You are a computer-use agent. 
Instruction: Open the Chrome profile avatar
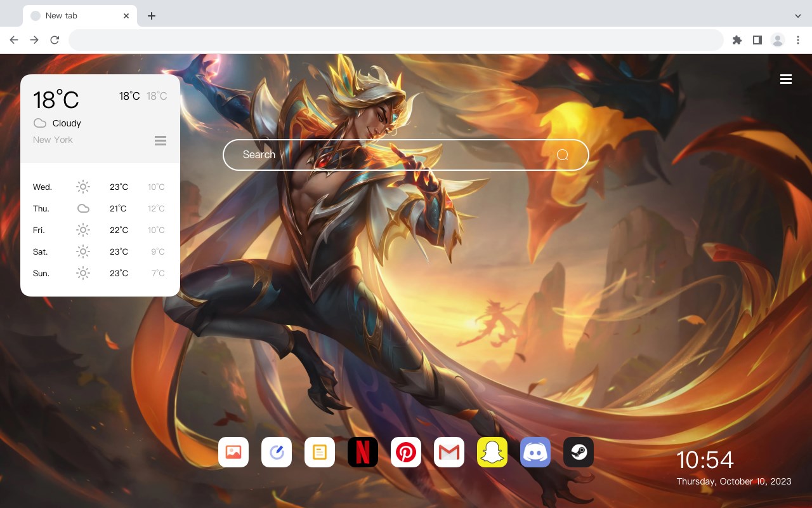click(778, 40)
